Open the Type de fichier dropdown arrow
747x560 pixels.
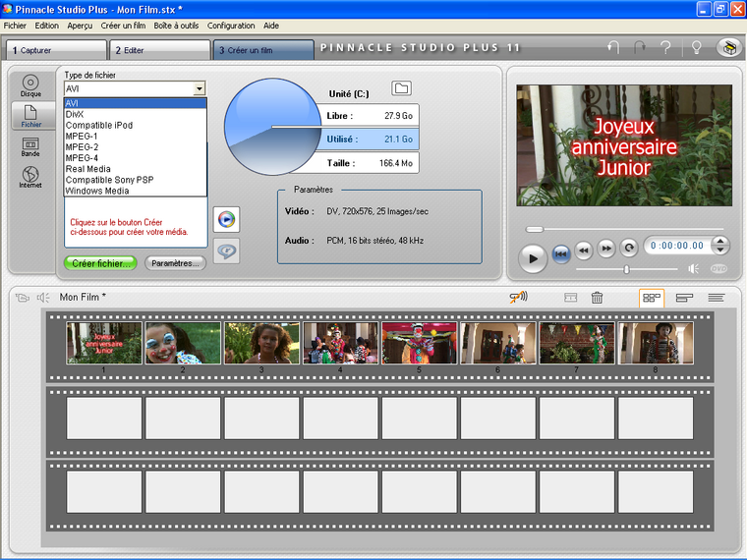click(x=200, y=88)
